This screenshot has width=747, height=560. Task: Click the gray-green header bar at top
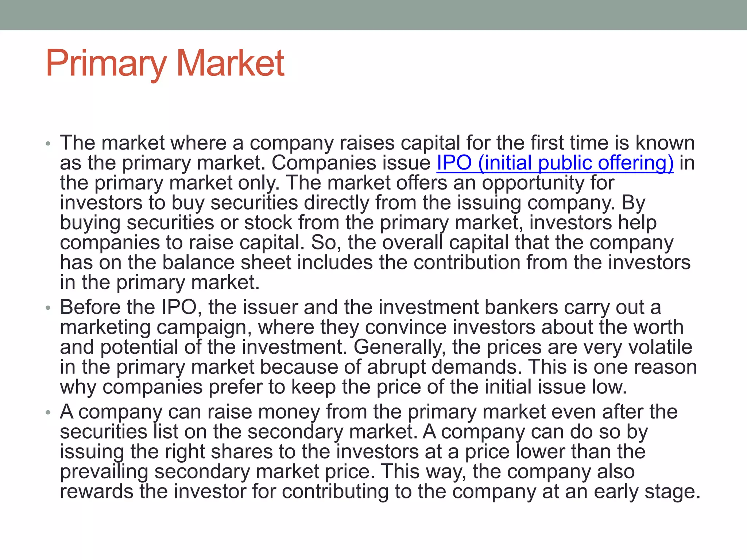[373, 15]
